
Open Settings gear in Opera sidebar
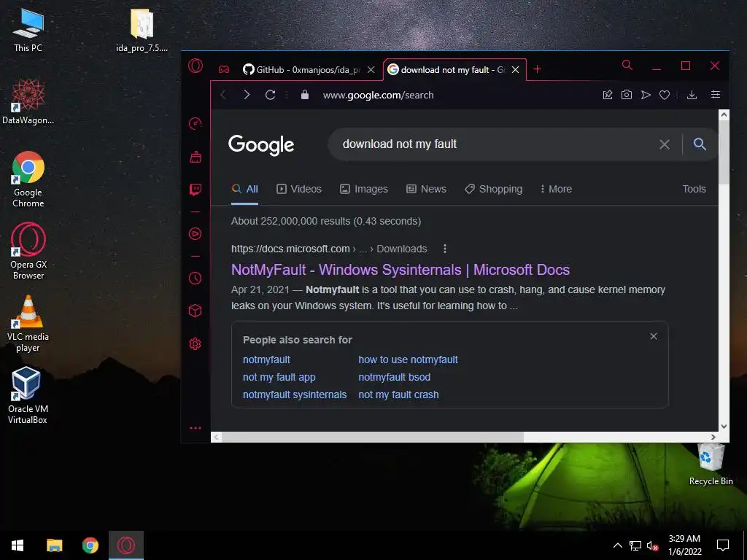[x=196, y=343]
